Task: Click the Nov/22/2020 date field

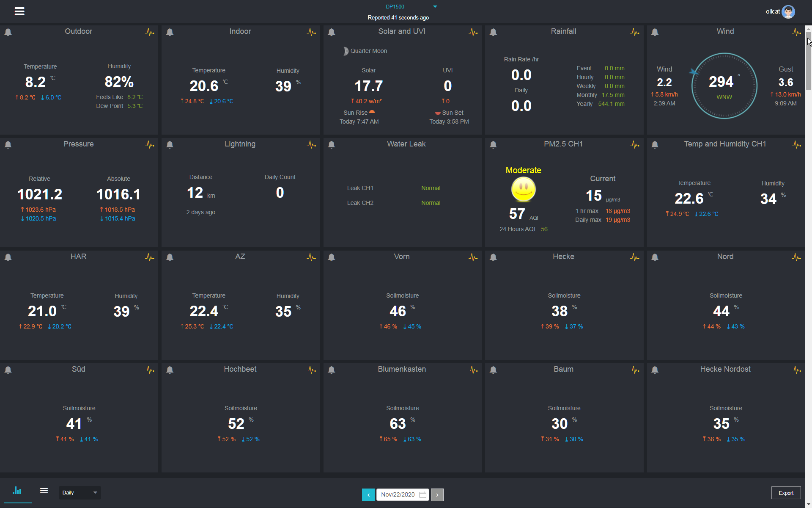Action: pos(398,494)
